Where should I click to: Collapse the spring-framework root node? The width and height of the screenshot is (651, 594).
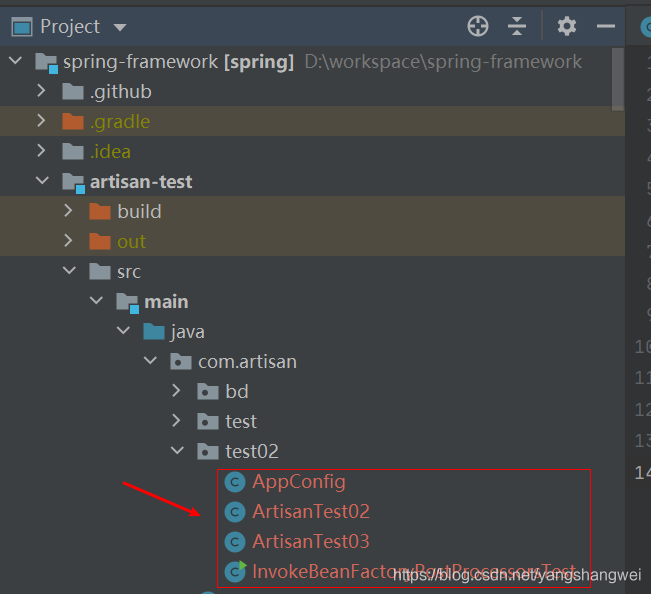[15, 62]
